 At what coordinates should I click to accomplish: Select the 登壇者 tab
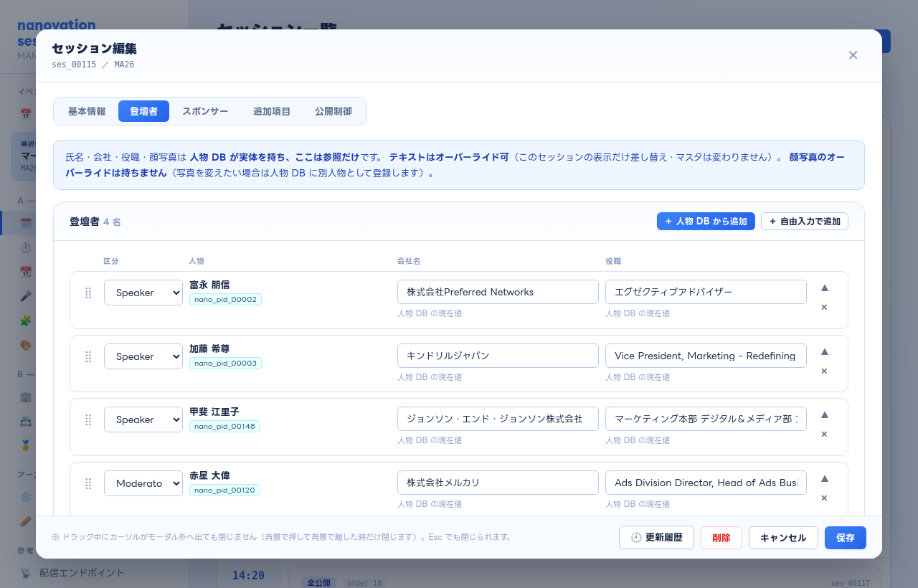coord(143,111)
